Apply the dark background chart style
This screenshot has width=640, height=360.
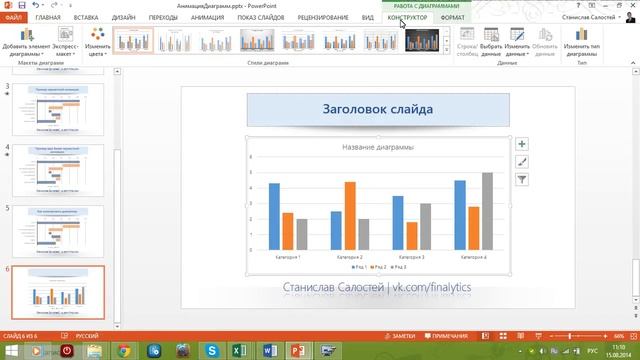(422, 40)
